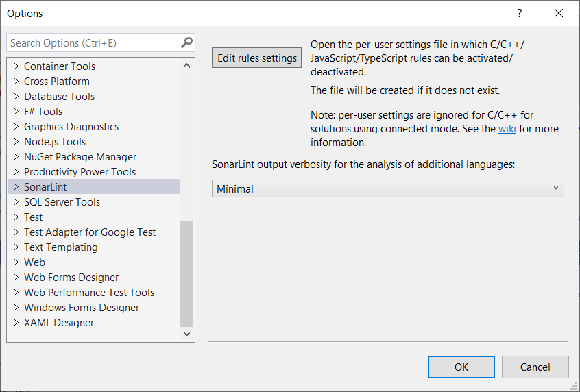Expand the Web Forms Designer arrow
580x392 pixels.
(16, 278)
